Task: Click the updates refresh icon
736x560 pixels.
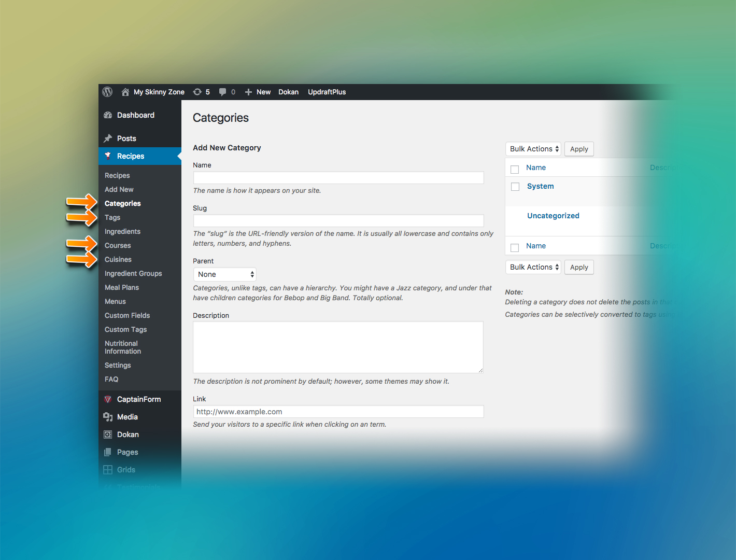Action: [x=197, y=92]
